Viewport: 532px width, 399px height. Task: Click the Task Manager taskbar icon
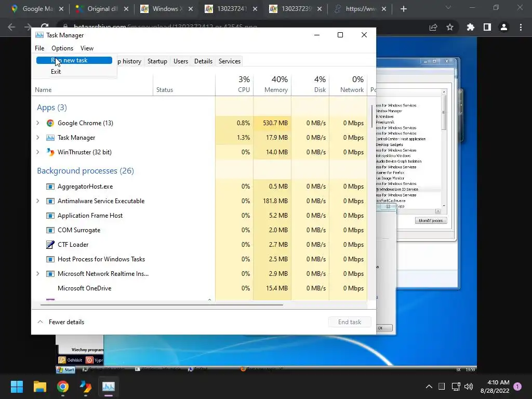(109, 387)
